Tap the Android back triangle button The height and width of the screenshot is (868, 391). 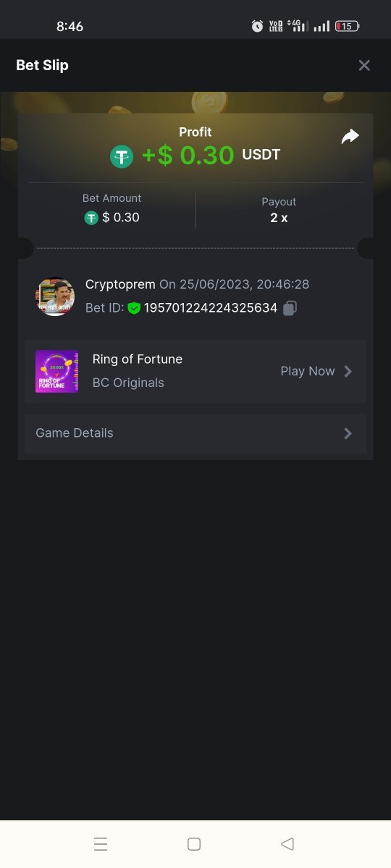[287, 844]
